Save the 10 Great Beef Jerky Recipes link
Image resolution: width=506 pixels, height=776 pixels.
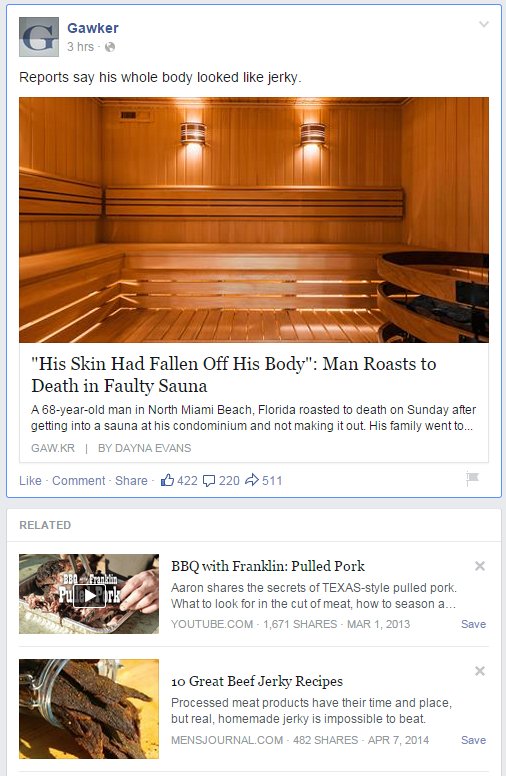pyautogui.click(x=473, y=740)
